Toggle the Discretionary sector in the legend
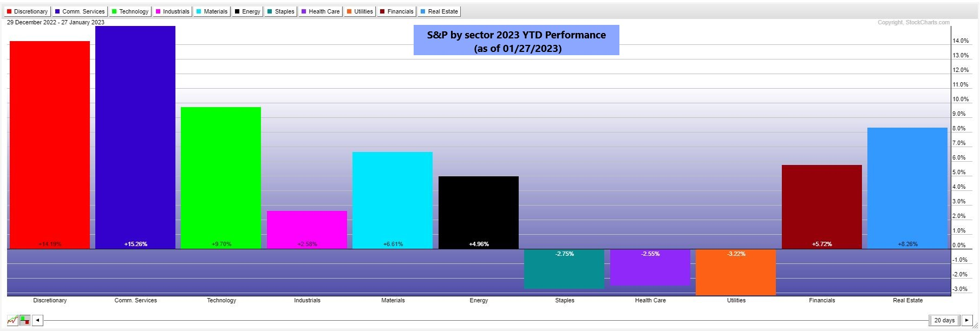 (x=27, y=11)
